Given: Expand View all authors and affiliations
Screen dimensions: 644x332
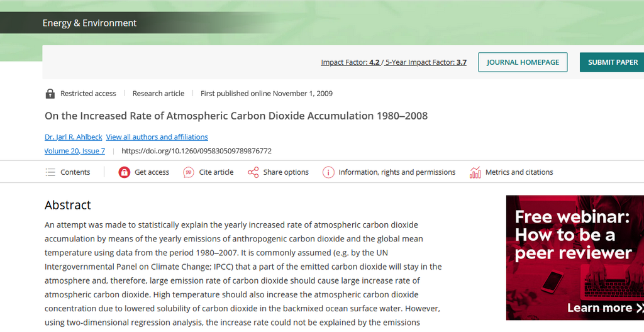Looking at the screenshot, I should tap(157, 137).
